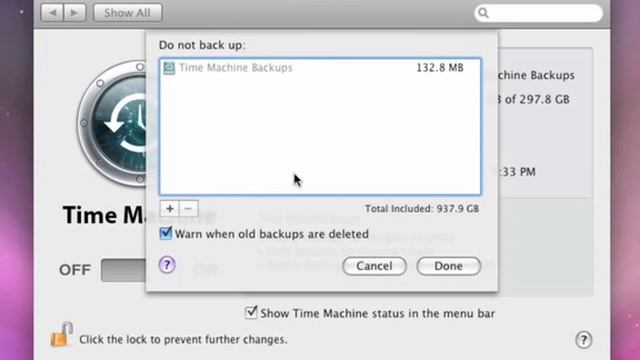The image size is (640, 360).
Task: Focus the System Preferences search field
Action: click(538, 13)
